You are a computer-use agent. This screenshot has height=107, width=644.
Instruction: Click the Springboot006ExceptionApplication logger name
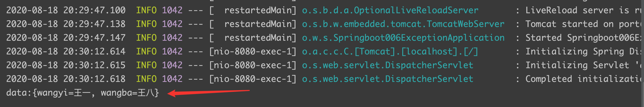coord(403,38)
